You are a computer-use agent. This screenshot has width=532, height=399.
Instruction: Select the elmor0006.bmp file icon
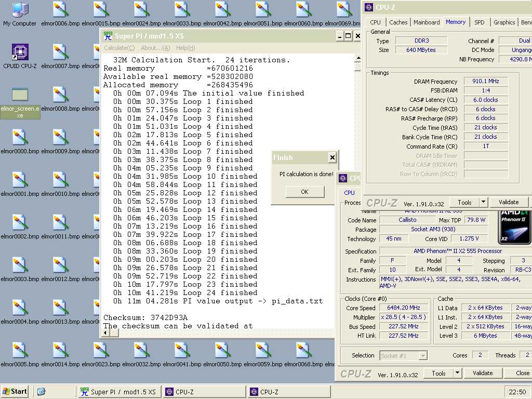tap(60, 14)
